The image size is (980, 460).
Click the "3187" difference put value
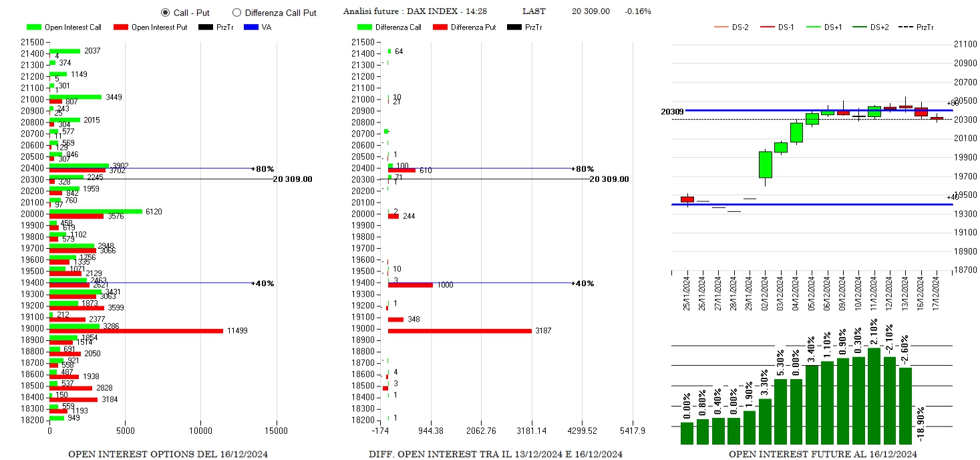pyautogui.click(x=543, y=331)
